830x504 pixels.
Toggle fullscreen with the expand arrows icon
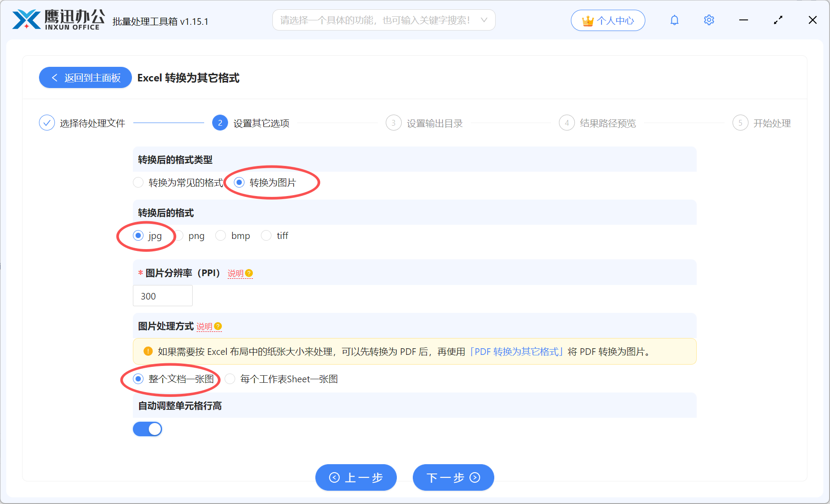click(778, 20)
